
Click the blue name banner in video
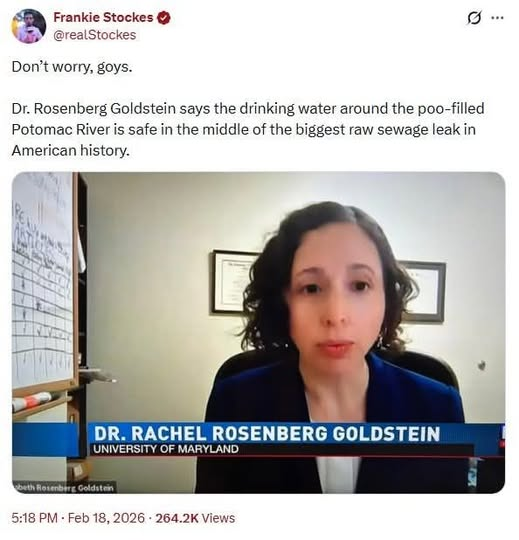coord(267,434)
